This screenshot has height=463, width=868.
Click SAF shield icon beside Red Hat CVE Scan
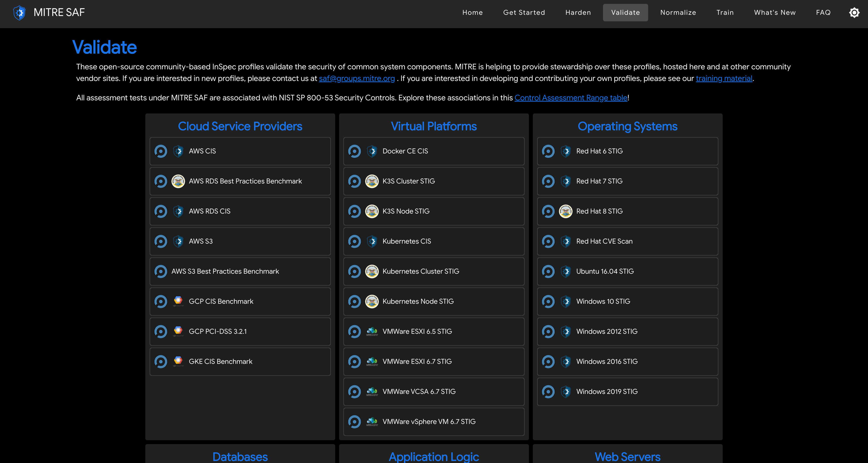tap(566, 241)
